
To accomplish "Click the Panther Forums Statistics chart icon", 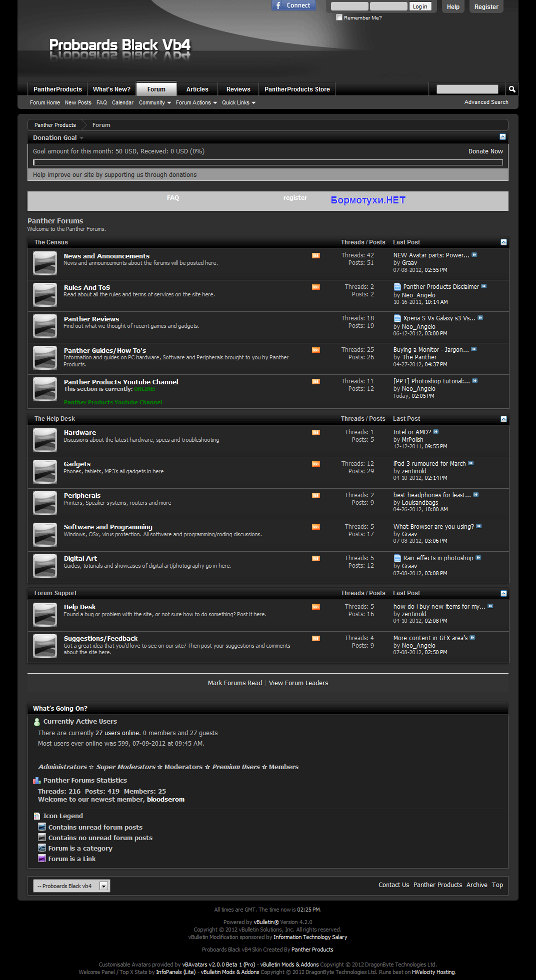I will click(37, 781).
